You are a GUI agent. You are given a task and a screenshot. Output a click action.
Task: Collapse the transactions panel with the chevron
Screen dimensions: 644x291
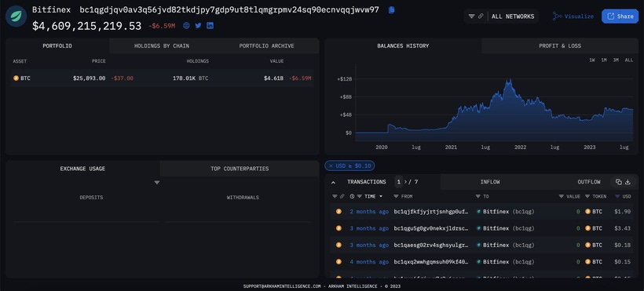click(x=333, y=182)
